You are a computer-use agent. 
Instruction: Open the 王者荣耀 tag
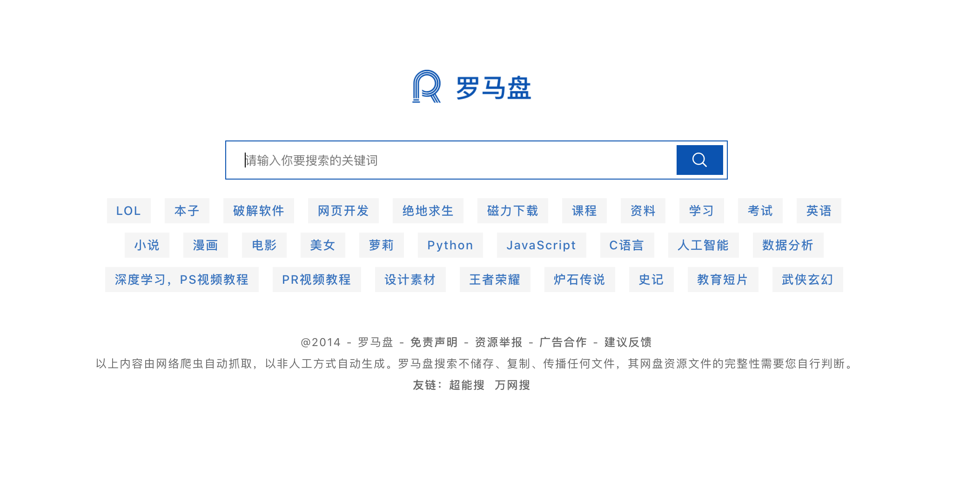(495, 280)
